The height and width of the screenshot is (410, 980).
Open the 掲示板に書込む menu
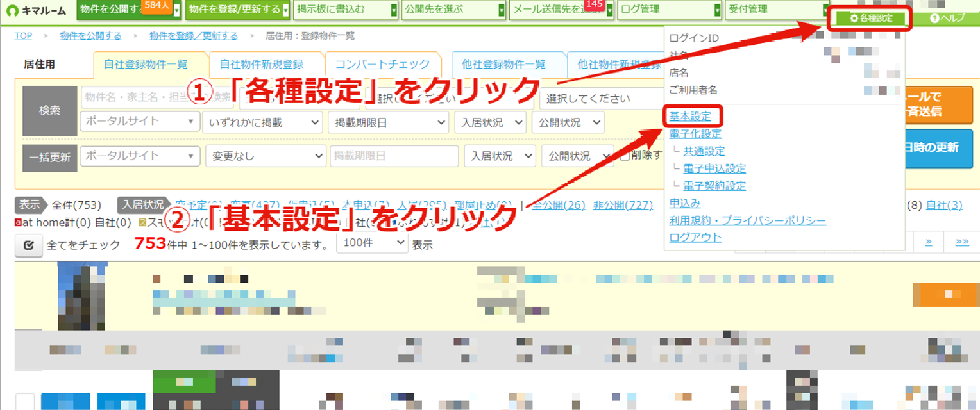coord(346,10)
